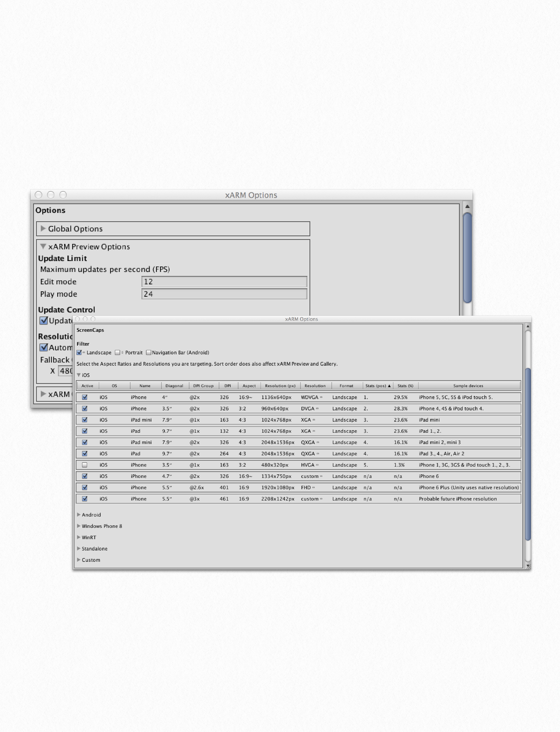Click the landscape icon beside the Landscape filter
Viewport: 560px width, 732px height.
pos(84,353)
